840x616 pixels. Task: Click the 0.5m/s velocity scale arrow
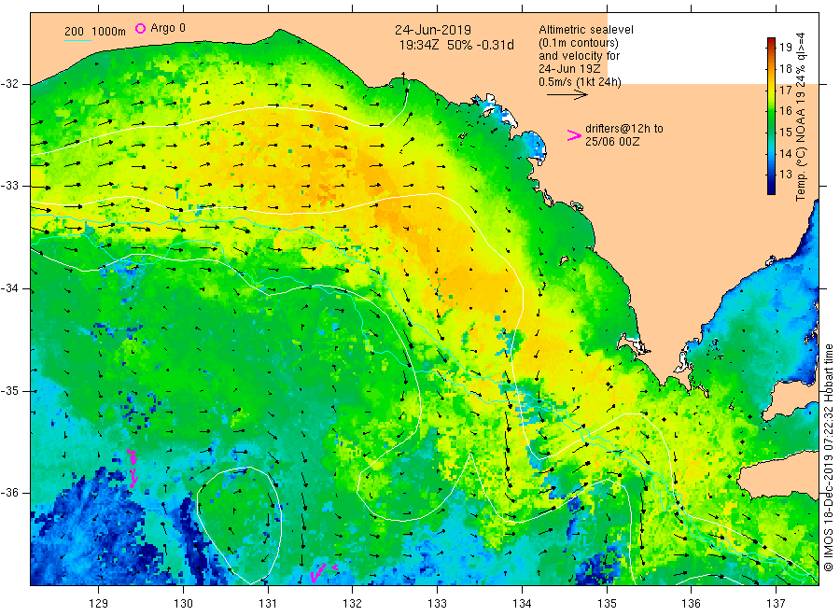pyautogui.click(x=567, y=95)
